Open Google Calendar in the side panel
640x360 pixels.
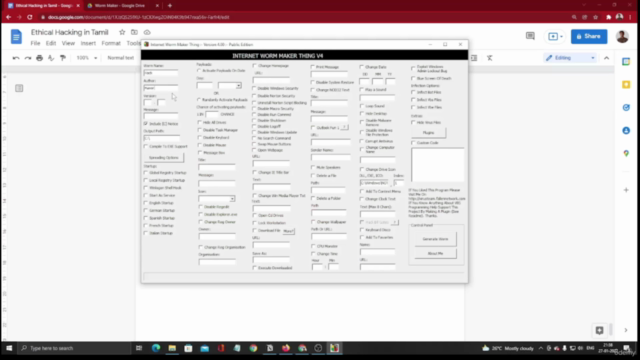point(626,62)
